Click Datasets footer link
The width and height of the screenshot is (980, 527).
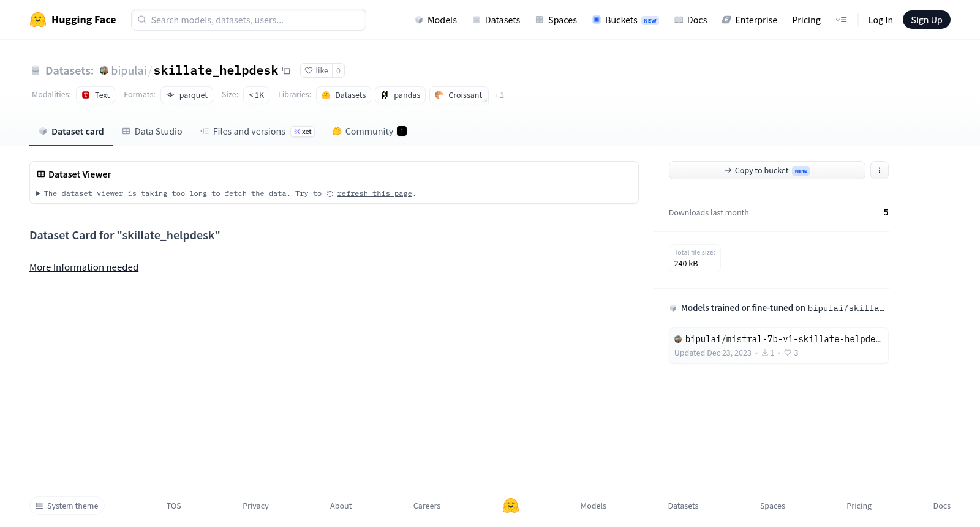point(683,506)
